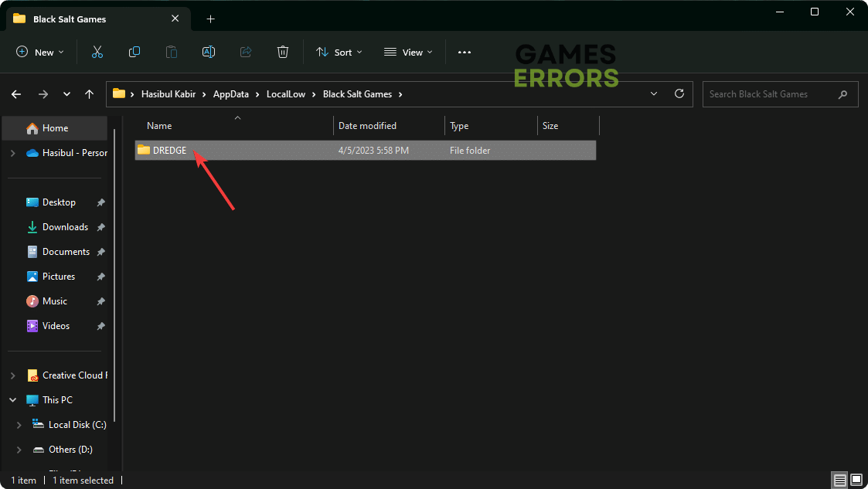The width and height of the screenshot is (868, 489).
Task: Click the Search Black Salt Games field
Action: pyautogui.click(x=768, y=94)
